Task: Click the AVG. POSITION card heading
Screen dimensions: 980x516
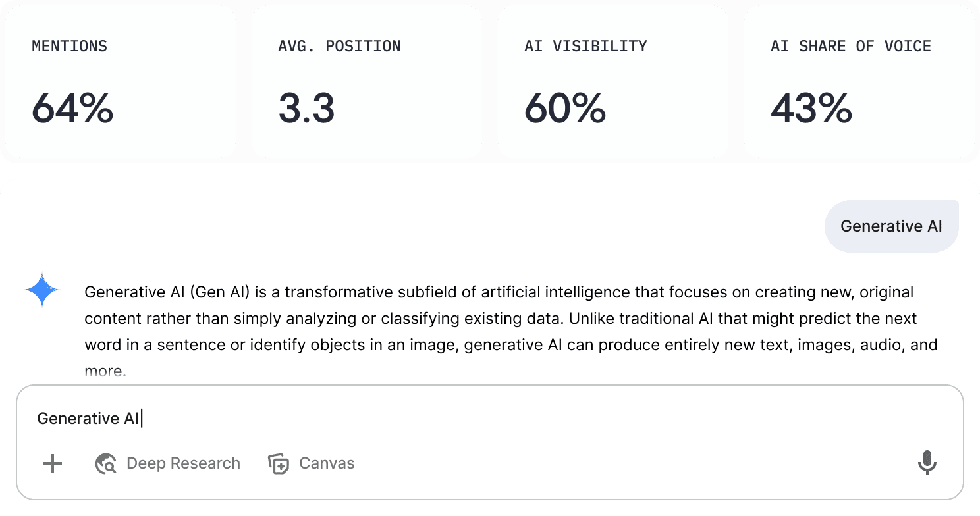Action: click(339, 47)
